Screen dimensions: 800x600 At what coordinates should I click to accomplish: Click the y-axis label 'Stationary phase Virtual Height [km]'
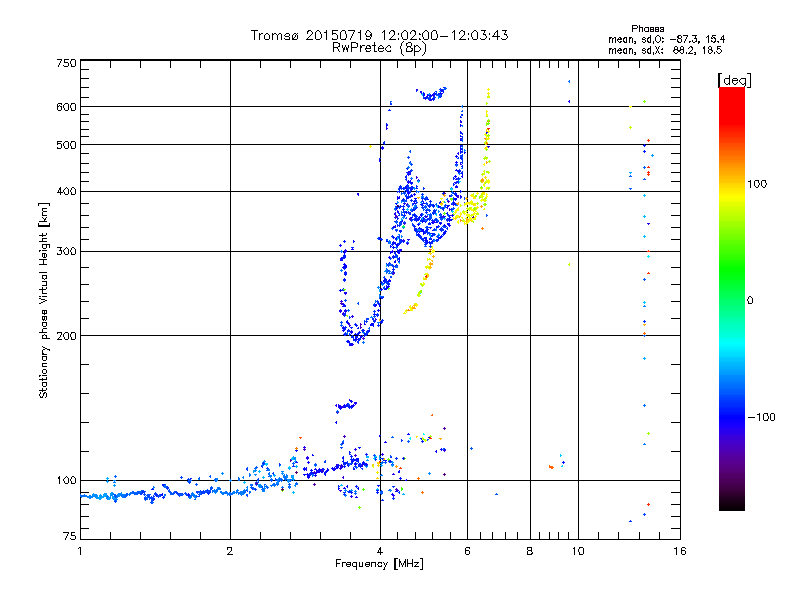44,300
